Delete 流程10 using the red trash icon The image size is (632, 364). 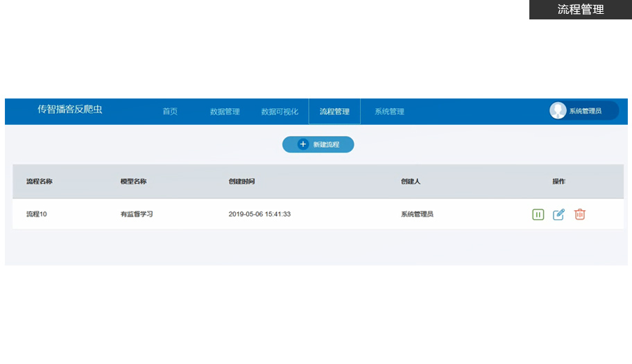click(x=580, y=214)
